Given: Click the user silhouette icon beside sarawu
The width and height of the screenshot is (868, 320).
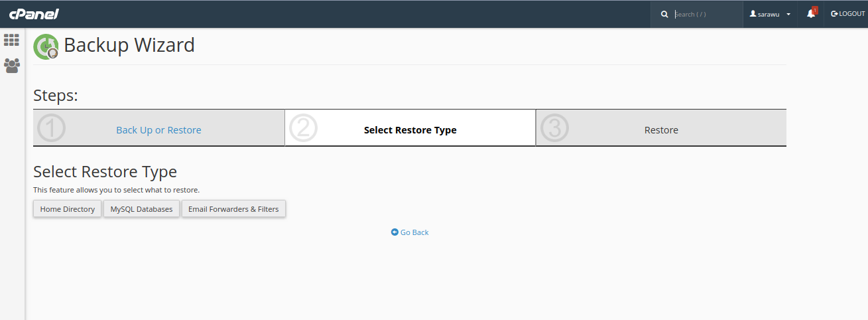Looking at the screenshot, I should (753, 14).
